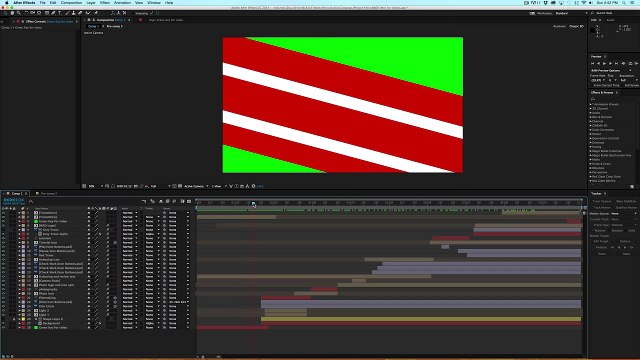Expand the Noise & Grain category

(591, 164)
